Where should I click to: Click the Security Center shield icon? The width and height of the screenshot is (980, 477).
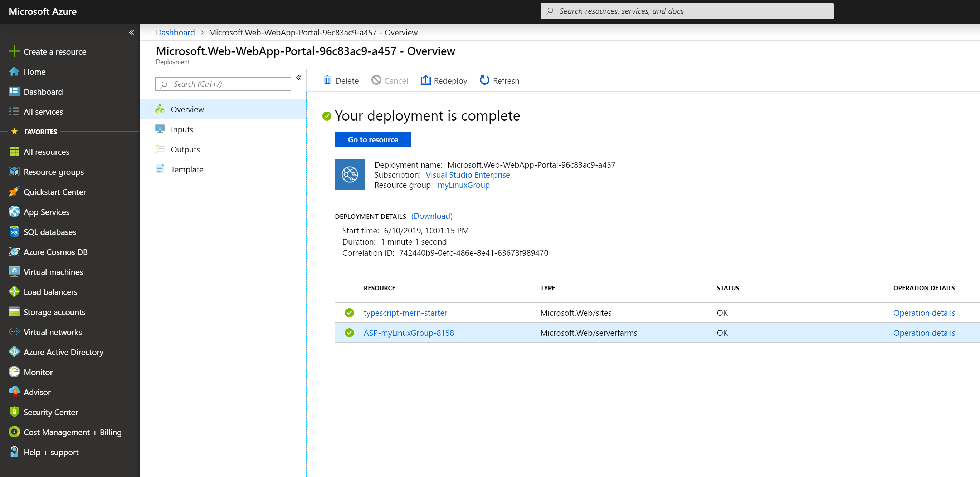point(14,412)
